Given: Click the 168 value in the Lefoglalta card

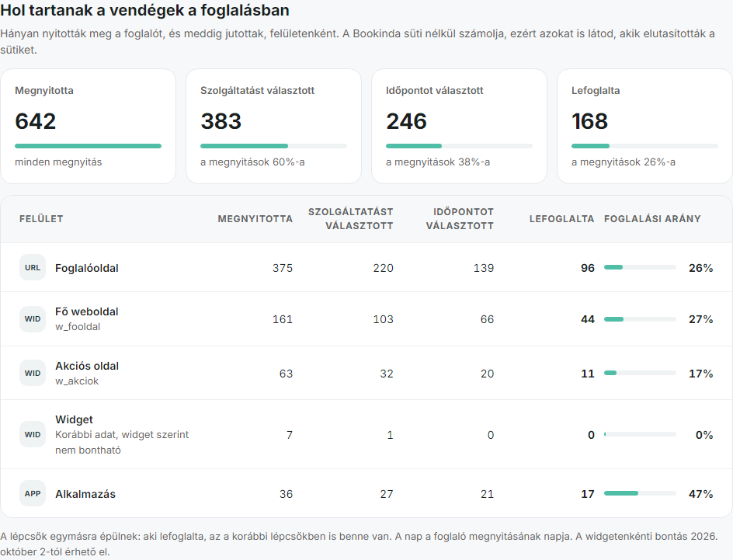Looking at the screenshot, I should tap(590, 121).
